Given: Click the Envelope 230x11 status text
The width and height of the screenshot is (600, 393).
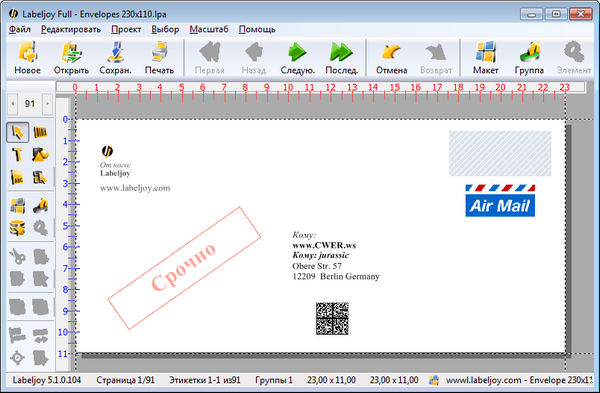Looking at the screenshot, I should pos(519,380).
